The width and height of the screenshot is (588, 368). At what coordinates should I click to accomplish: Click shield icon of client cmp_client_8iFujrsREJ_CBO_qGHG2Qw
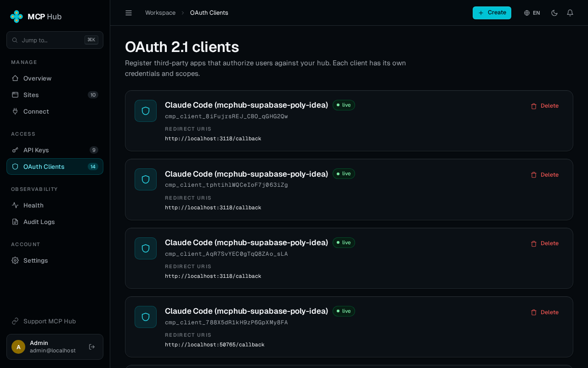(146, 111)
